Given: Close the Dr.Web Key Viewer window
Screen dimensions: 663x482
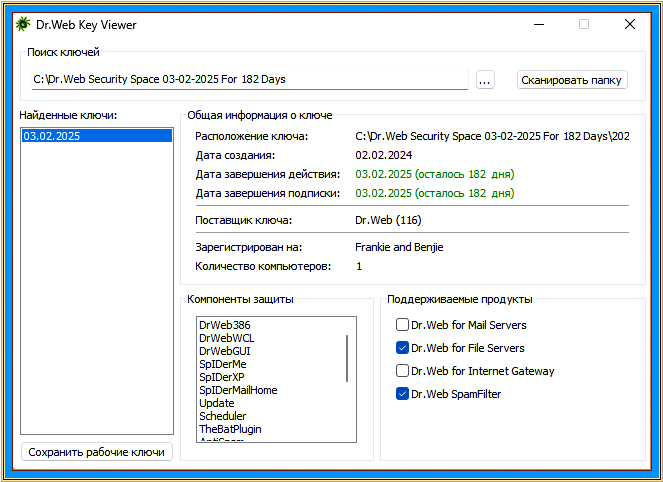Looking at the screenshot, I should (630, 24).
